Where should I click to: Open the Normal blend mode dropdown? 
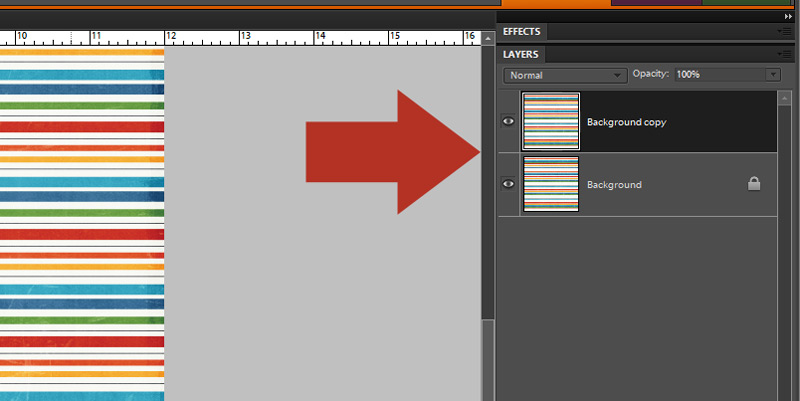(x=565, y=76)
